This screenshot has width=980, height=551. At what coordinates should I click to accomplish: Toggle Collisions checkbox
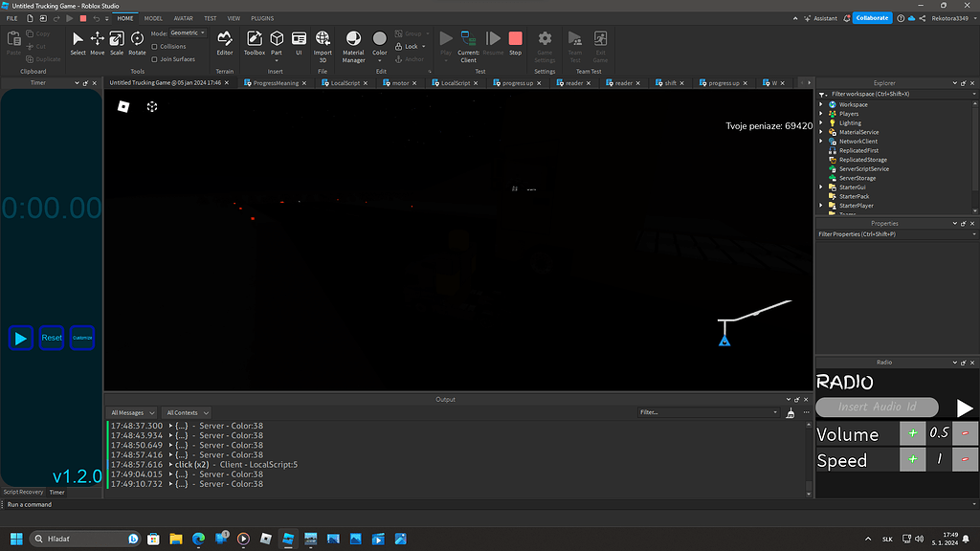coord(154,46)
